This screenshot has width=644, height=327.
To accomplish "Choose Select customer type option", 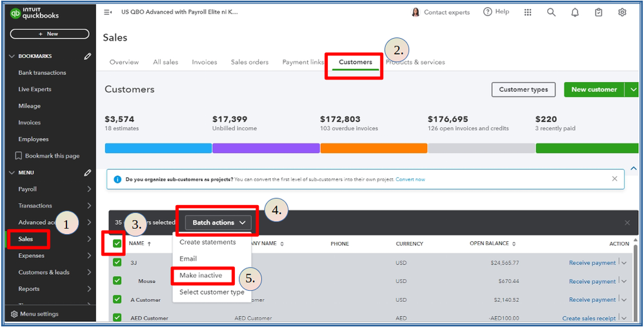I will [212, 292].
